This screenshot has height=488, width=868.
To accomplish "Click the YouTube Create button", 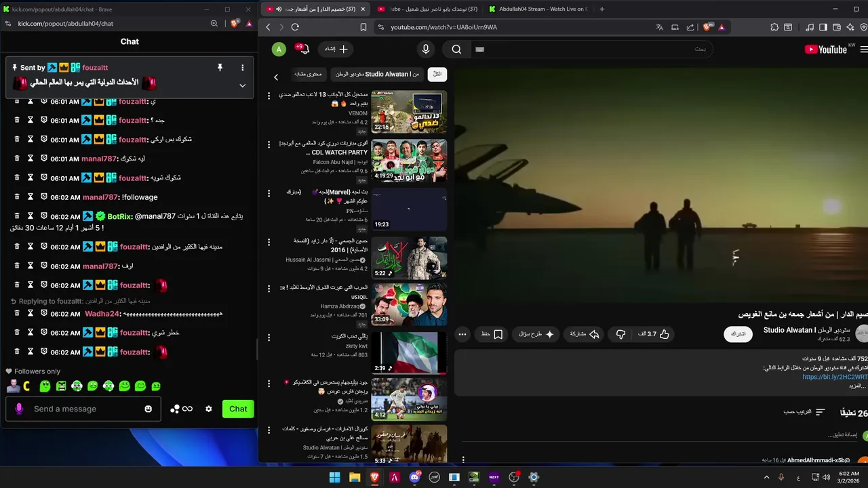I will tap(336, 49).
